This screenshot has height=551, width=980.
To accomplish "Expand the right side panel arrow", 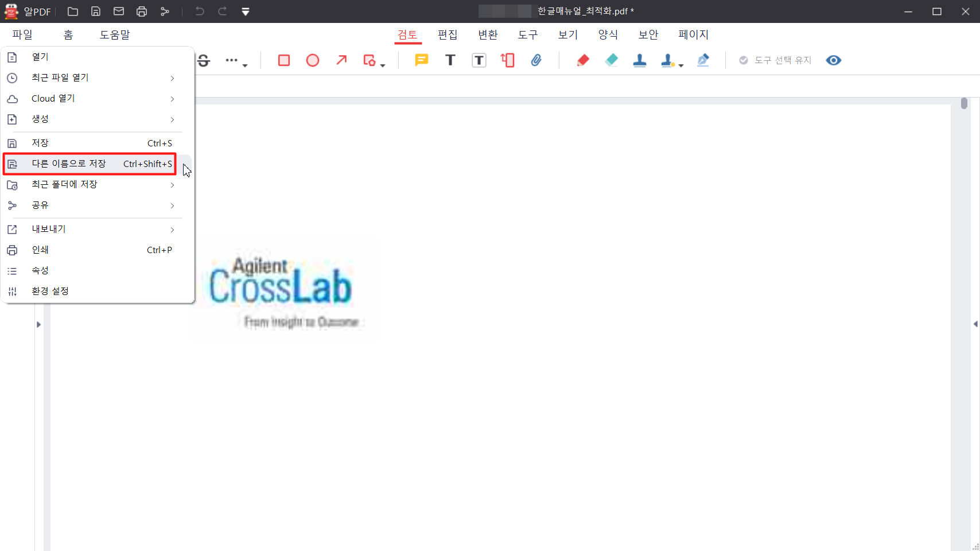I will [x=975, y=324].
